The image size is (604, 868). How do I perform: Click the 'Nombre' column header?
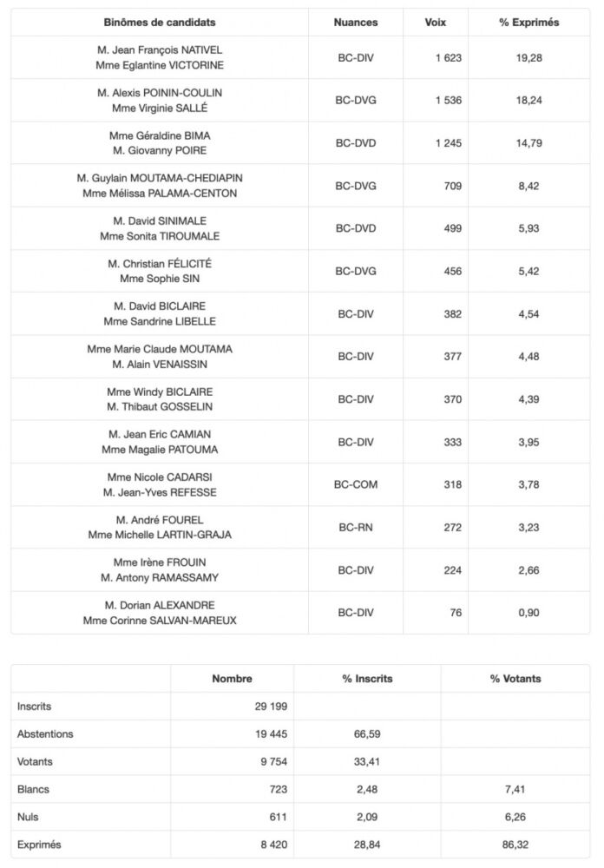click(232, 679)
